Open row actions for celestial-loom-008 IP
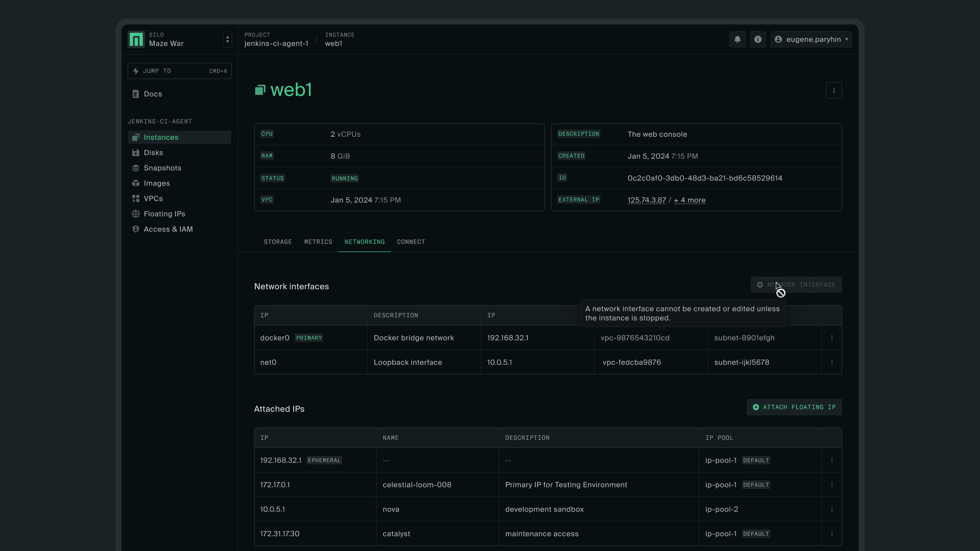 pos(832,484)
